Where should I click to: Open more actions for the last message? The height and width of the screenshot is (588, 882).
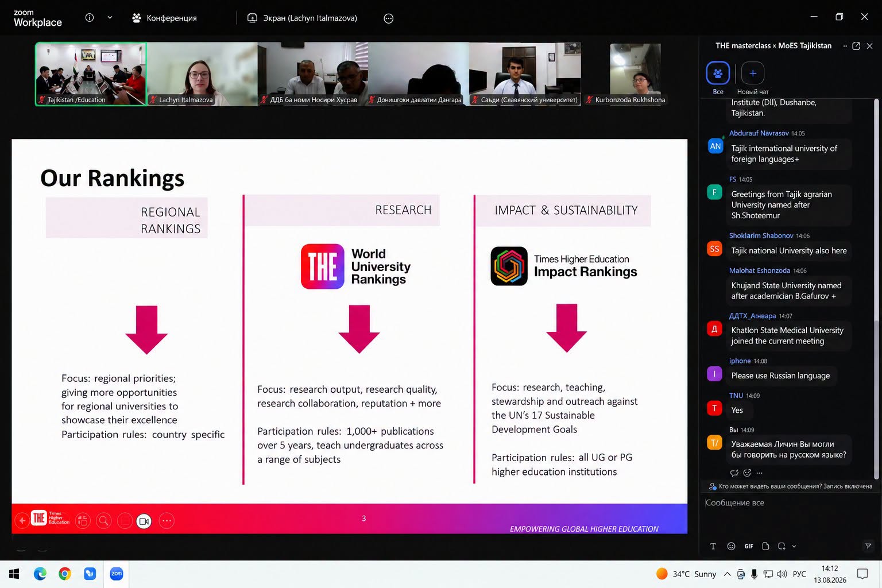(760, 473)
